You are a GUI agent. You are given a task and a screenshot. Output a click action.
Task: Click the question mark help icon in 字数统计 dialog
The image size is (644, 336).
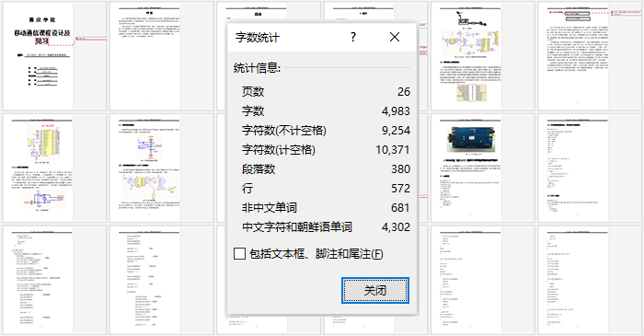pyautogui.click(x=352, y=37)
